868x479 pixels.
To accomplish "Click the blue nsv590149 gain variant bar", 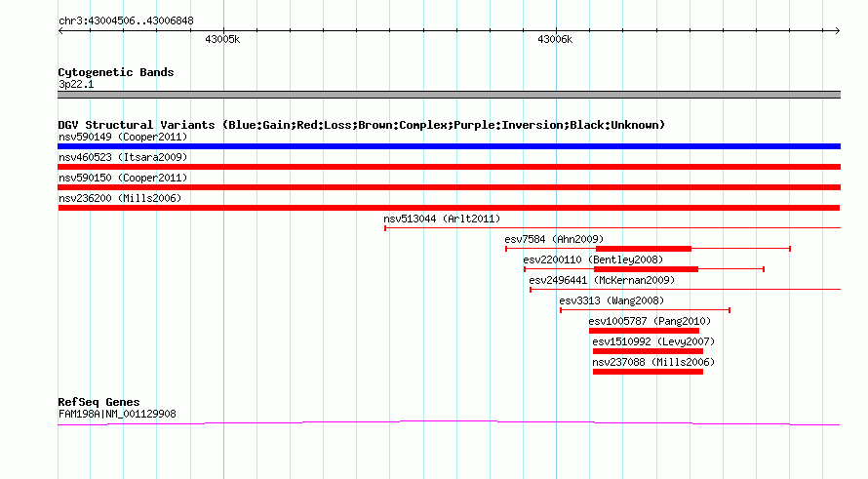I will pos(449,146).
